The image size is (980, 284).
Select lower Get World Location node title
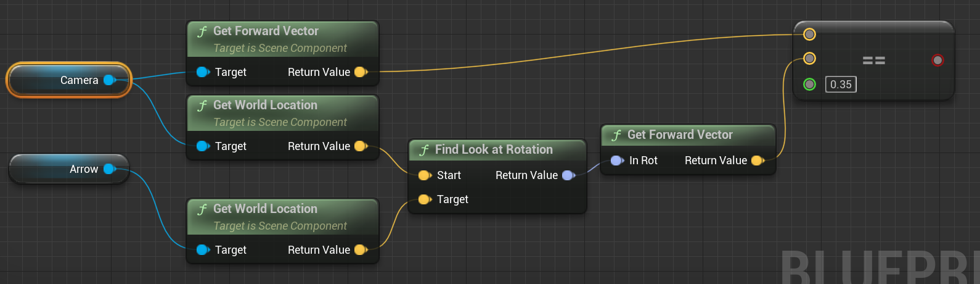tap(265, 209)
